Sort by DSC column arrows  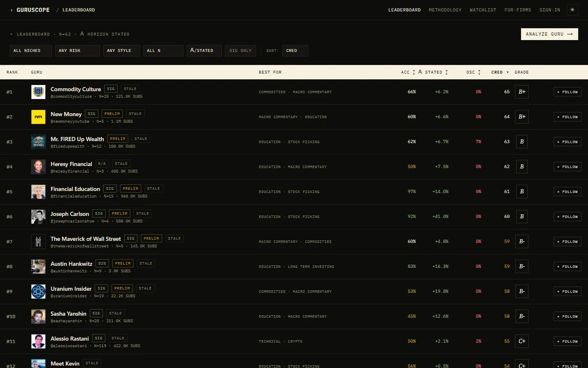tap(479, 72)
